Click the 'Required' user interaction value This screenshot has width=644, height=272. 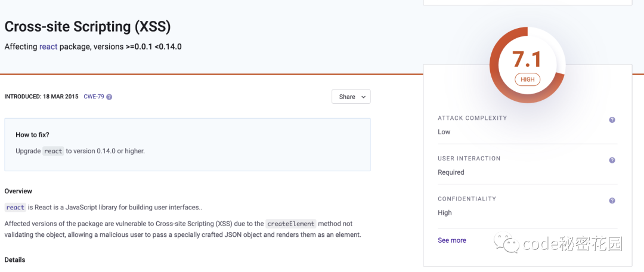tap(451, 172)
